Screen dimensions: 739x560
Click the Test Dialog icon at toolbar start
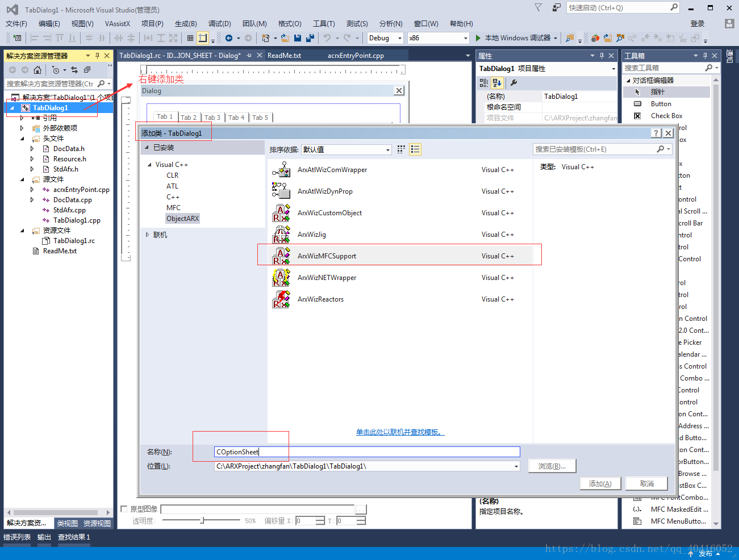point(18,38)
